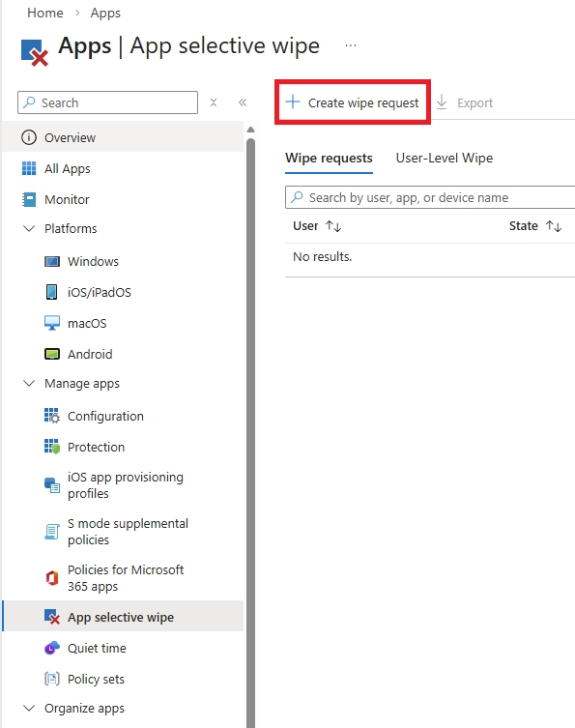Click the State column header
Screen dimensions: 575x728
coord(524,225)
